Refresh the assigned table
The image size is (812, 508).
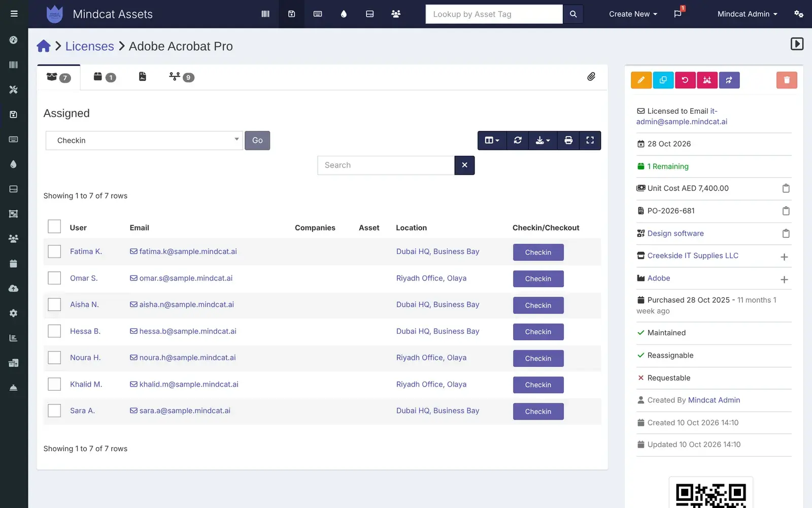pyautogui.click(x=518, y=140)
